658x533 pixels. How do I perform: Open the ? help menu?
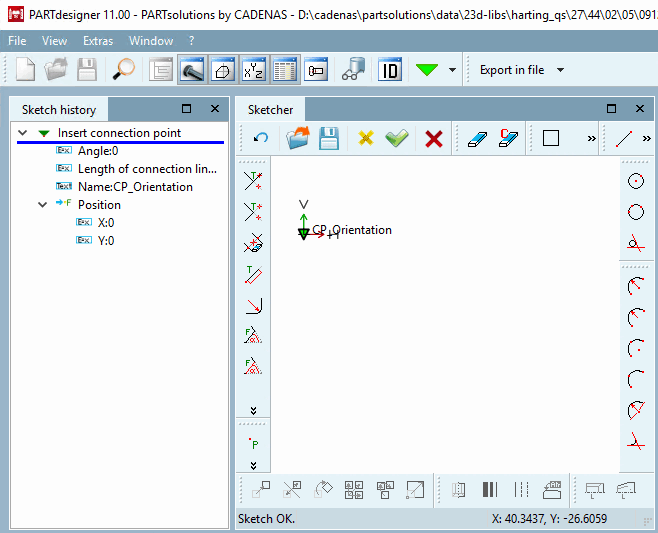click(191, 41)
